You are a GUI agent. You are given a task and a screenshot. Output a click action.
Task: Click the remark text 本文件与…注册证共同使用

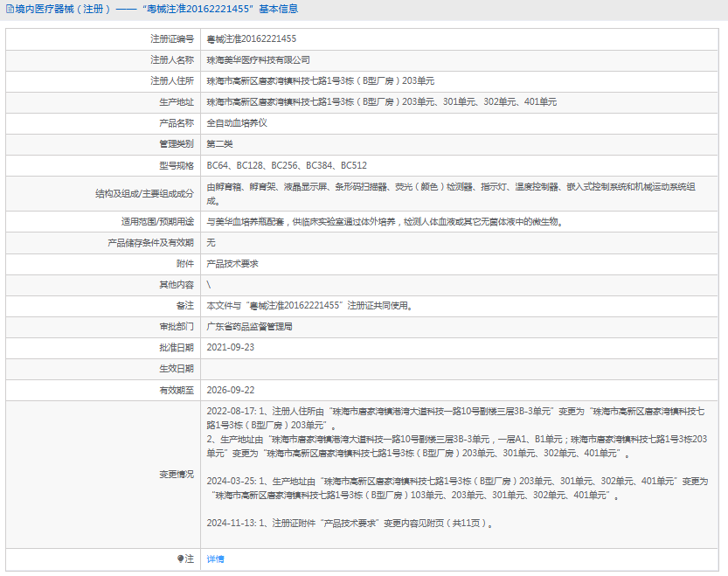point(309,306)
